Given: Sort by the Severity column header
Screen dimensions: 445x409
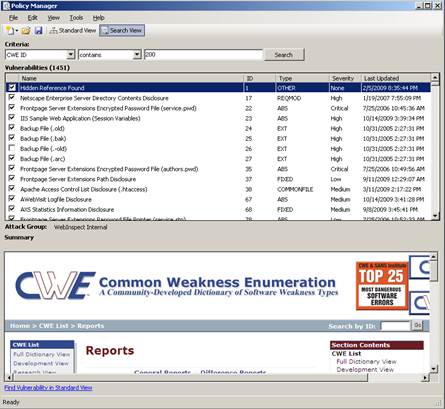Looking at the screenshot, I should (x=345, y=78).
